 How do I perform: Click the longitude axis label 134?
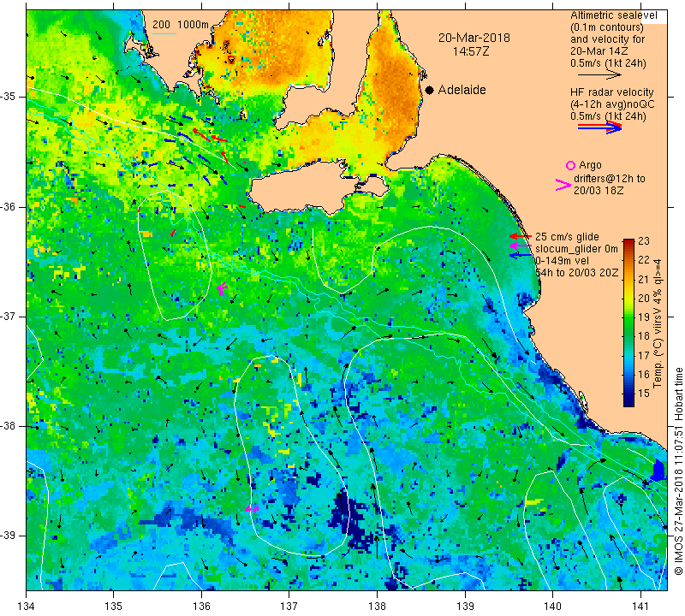point(27,607)
